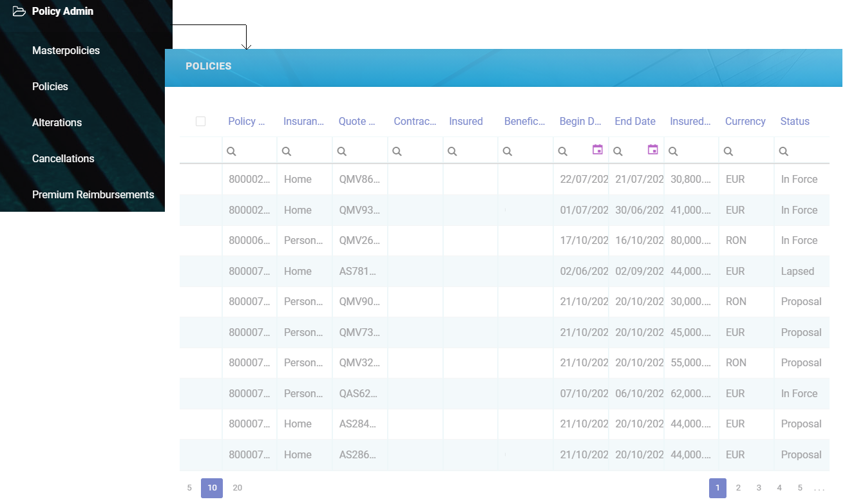Image resolution: width=845 pixels, height=504 pixels.
Task: Navigate to Alterations section
Action: click(57, 122)
